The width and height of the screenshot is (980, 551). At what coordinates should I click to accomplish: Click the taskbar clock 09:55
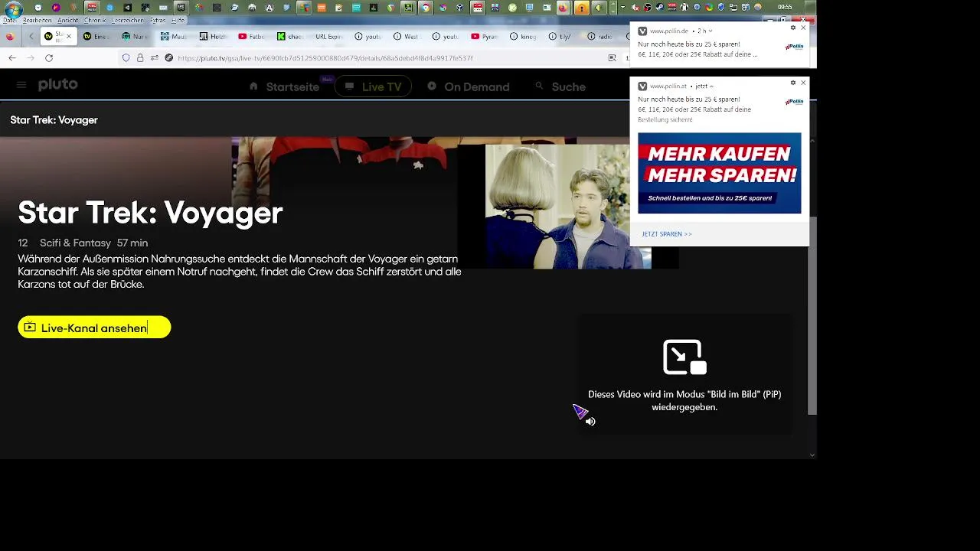coord(785,7)
